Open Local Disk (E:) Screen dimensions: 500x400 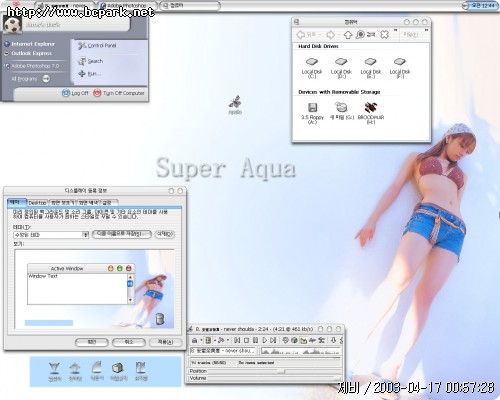(x=370, y=68)
